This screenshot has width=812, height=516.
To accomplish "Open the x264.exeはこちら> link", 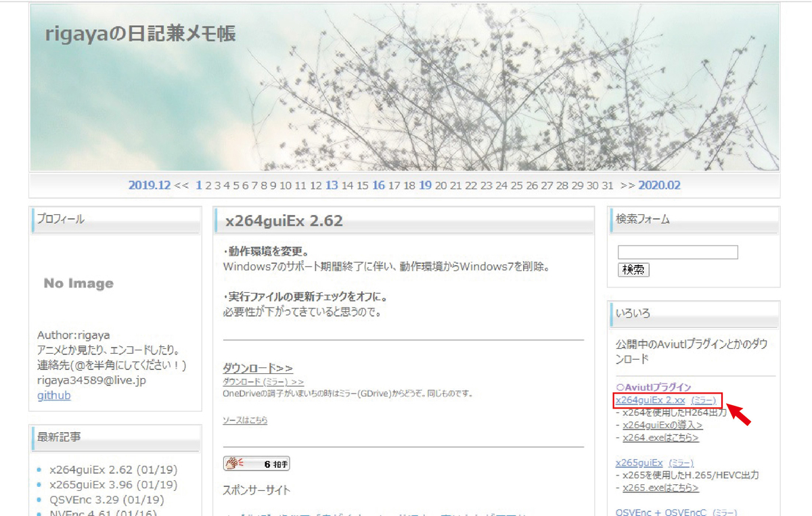I will (x=660, y=438).
